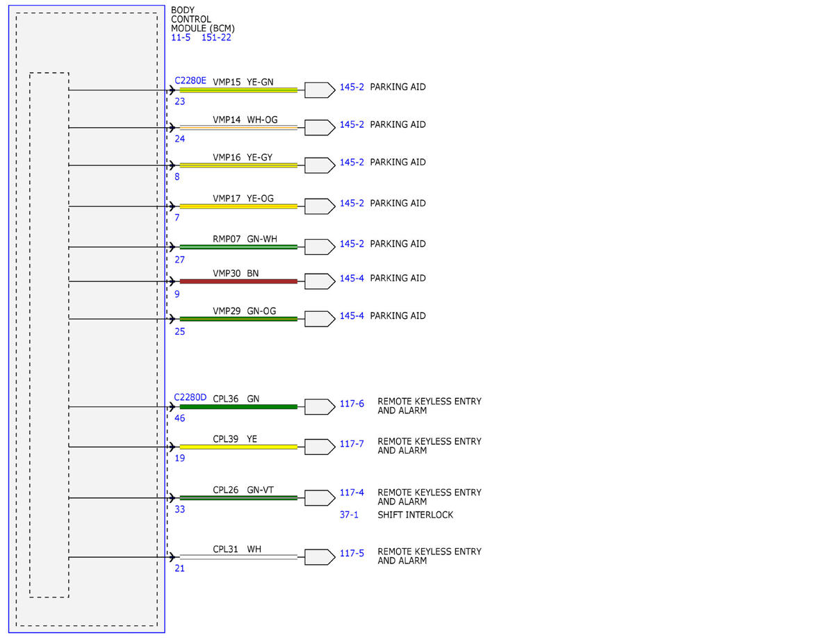The height and width of the screenshot is (644, 834).
Task: Follow the 145-4 link next to VMP30 BN
Action: click(x=352, y=279)
